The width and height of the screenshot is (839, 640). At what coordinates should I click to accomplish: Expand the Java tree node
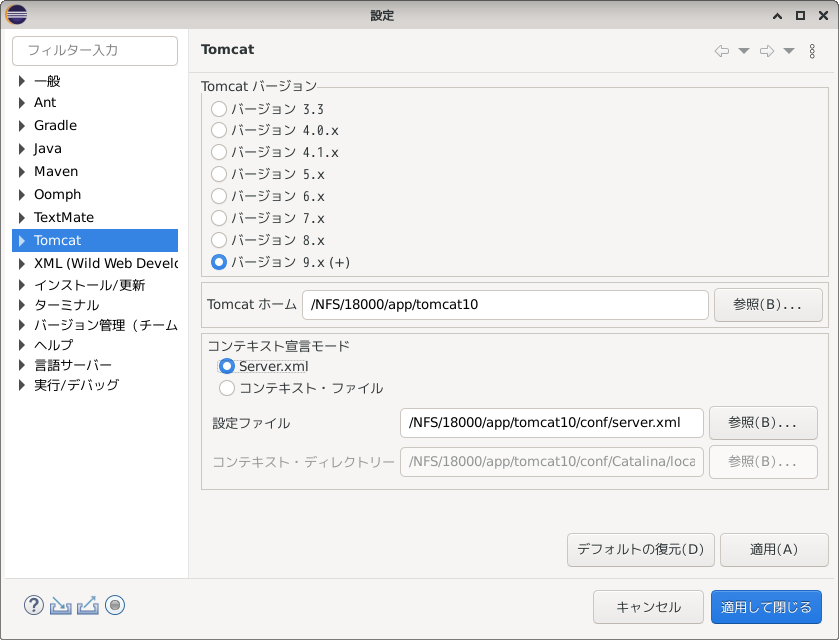[x=21, y=149]
